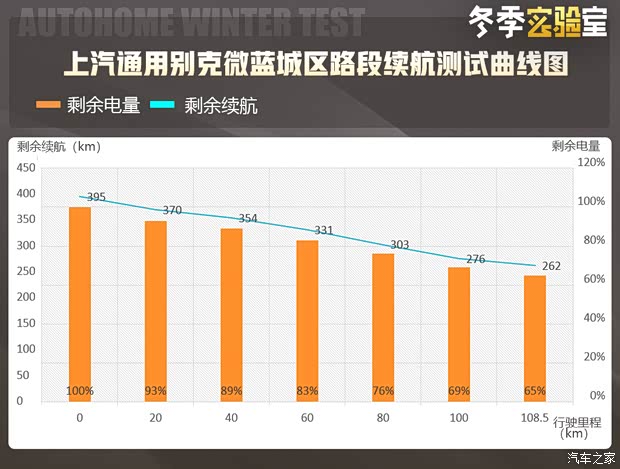Click the x-axis tick label 80
The image size is (620, 469).
point(383,418)
